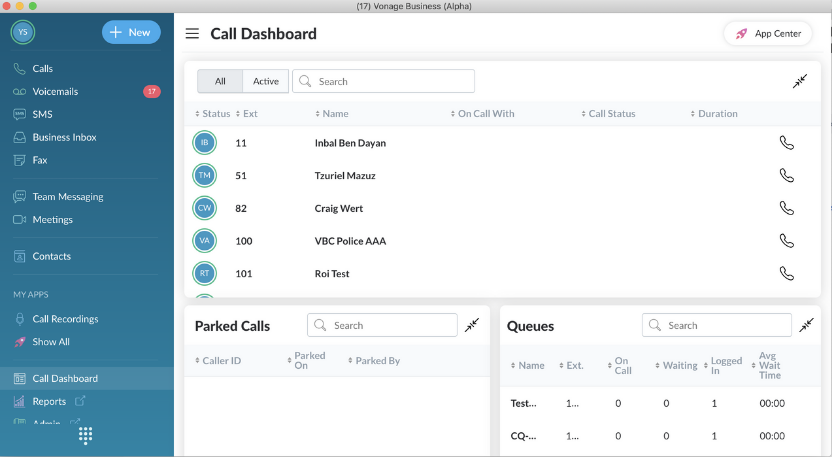The height and width of the screenshot is (457, 832).
Task: Click the Queues Search field
Action: (716, 325)
